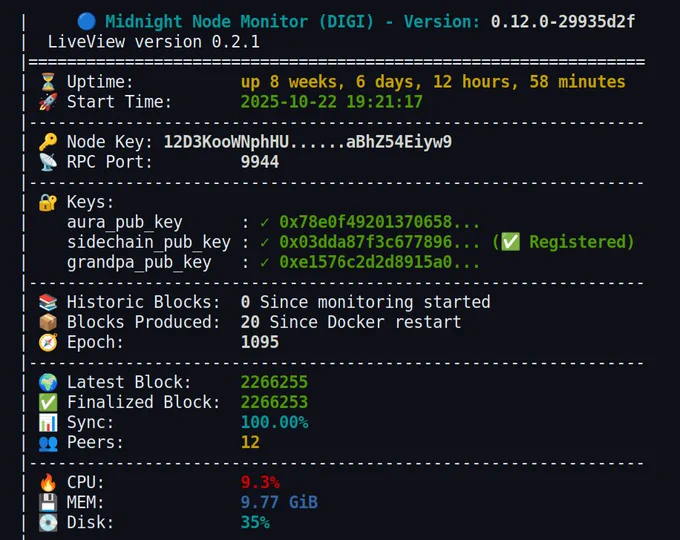Click the grandpa_pub_key label

point(139,262)
